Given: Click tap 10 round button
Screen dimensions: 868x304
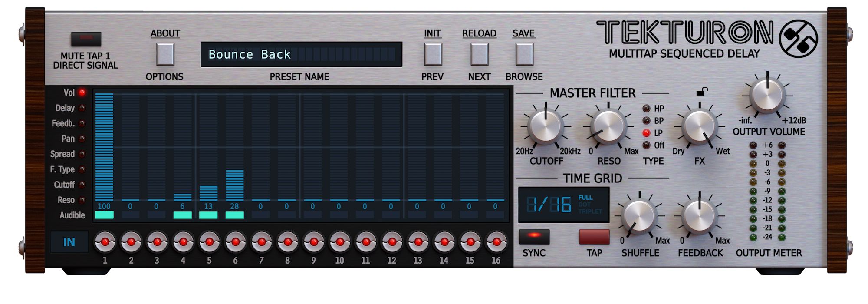Looking at the screenshot, I should [339, 241].
